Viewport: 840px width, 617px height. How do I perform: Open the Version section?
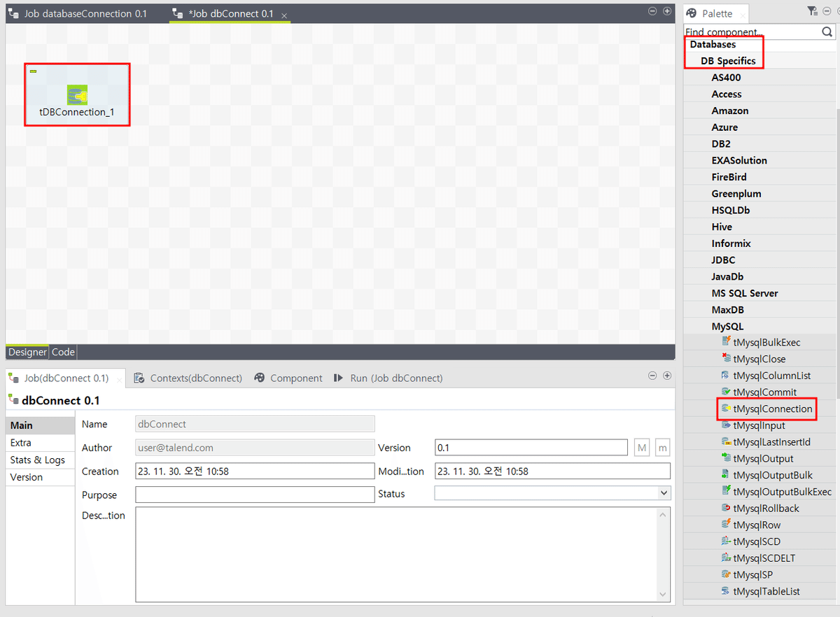click(40, 477)
